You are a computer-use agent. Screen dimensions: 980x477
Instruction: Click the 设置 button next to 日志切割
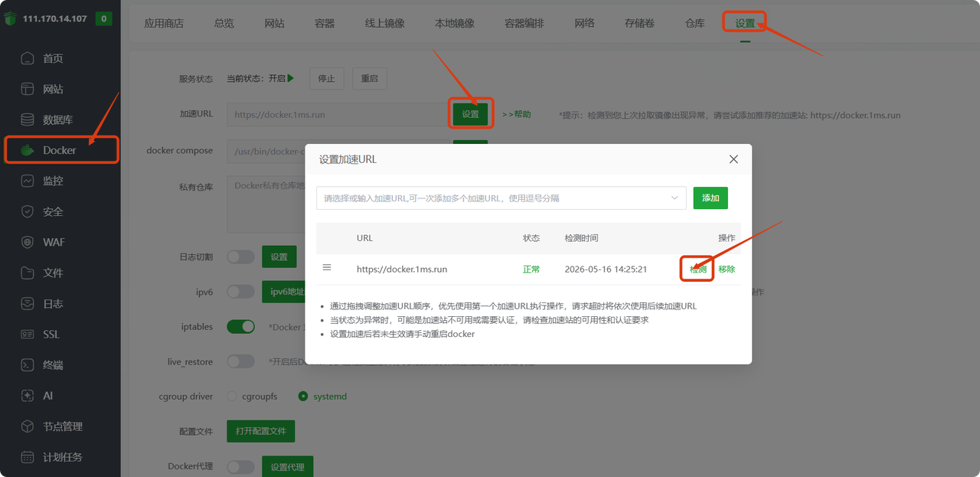click(279, 256)
